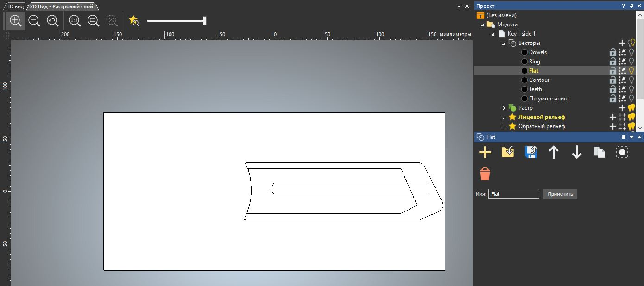644x286 pixels.
Task: Toggle visibility bulb of the Flat layer
Action: [631, 71]
